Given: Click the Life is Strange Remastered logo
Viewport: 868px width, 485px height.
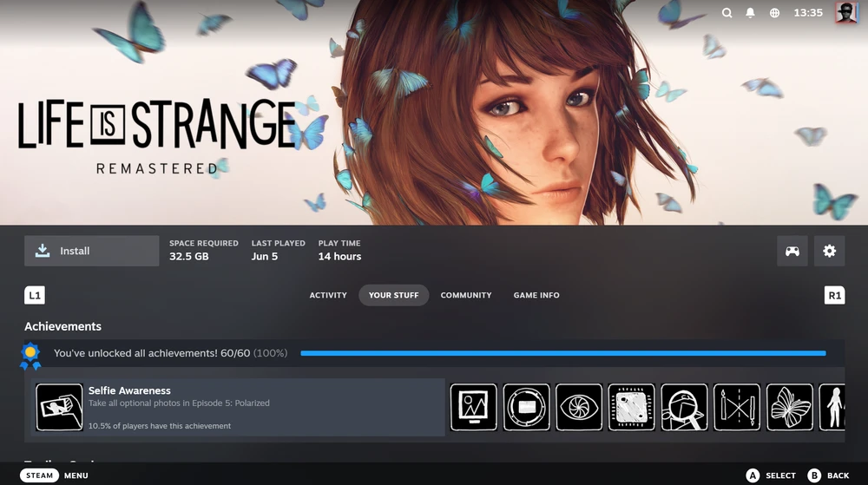Looking at the screenshot, I should (x=156, y=136).
